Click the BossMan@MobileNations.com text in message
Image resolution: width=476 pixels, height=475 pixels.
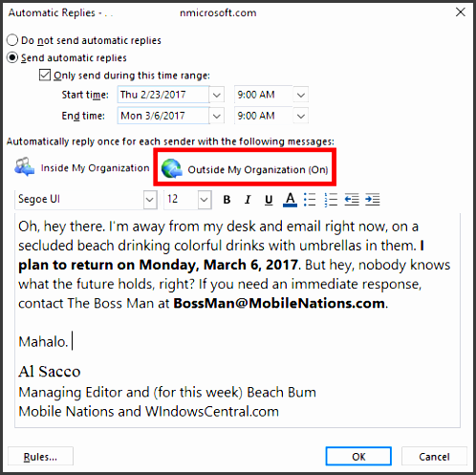pos(279,303)
